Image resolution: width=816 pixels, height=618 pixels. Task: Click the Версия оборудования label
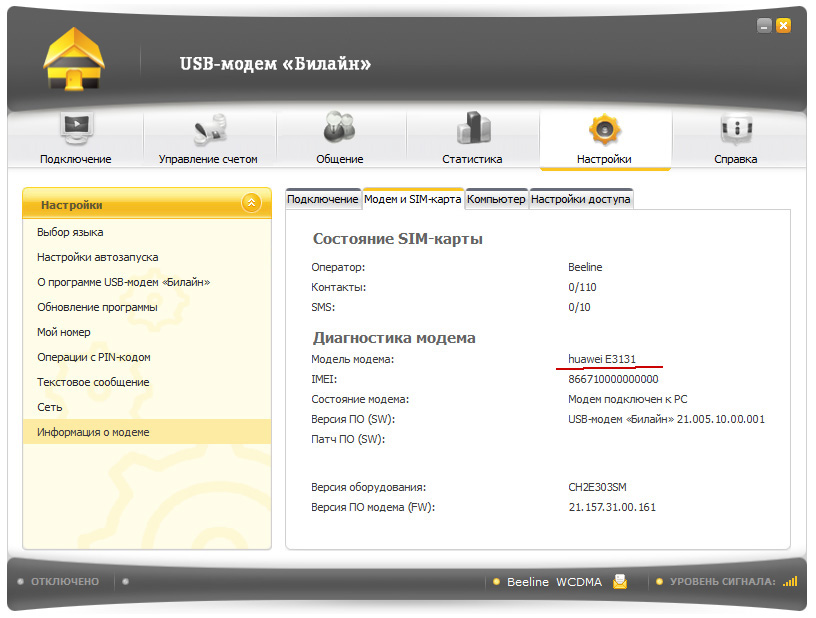[368, 487]
